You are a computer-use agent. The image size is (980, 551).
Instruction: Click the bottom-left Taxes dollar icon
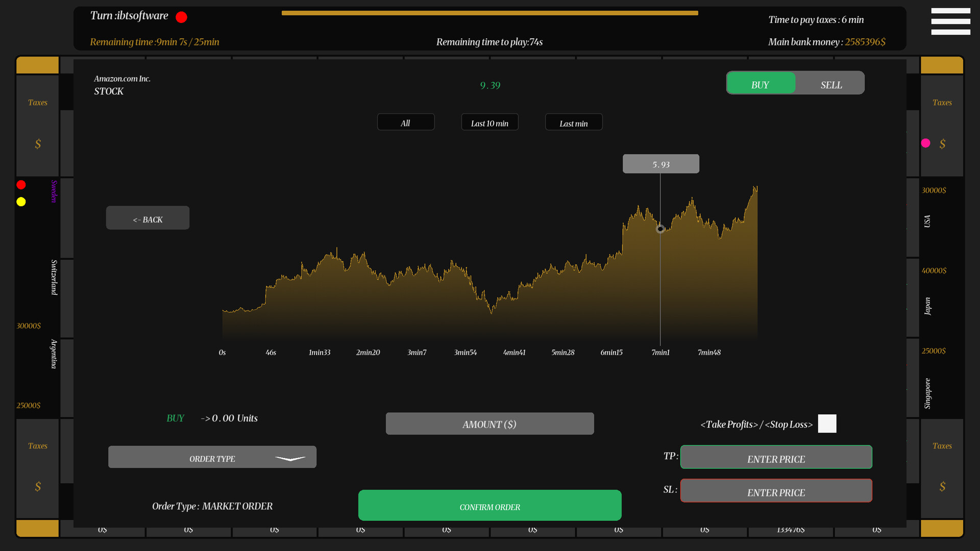(38, 487)
